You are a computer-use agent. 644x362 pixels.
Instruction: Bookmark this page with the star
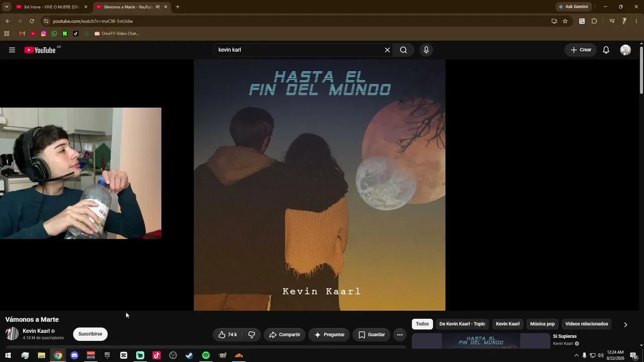565,21
